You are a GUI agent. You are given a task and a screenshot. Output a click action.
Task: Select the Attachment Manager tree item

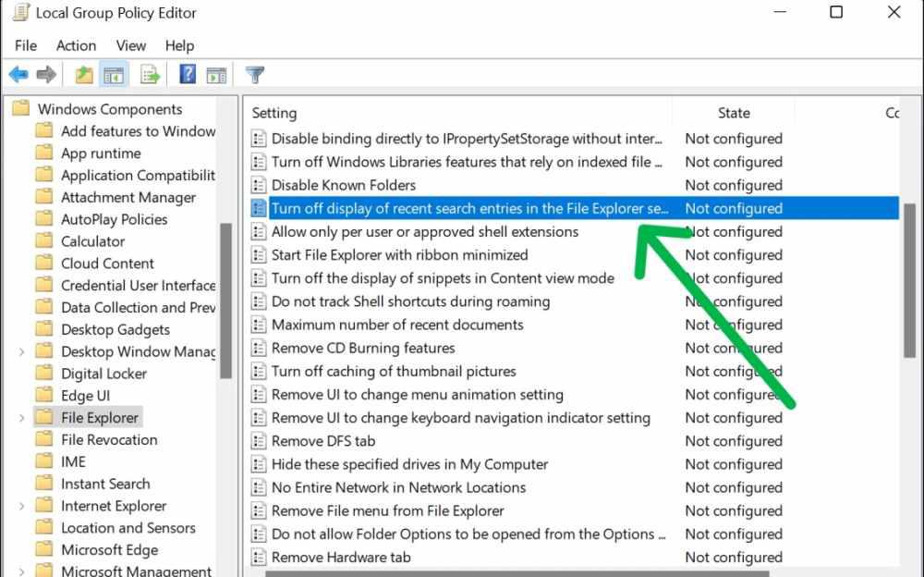click(x=128, y=197)
